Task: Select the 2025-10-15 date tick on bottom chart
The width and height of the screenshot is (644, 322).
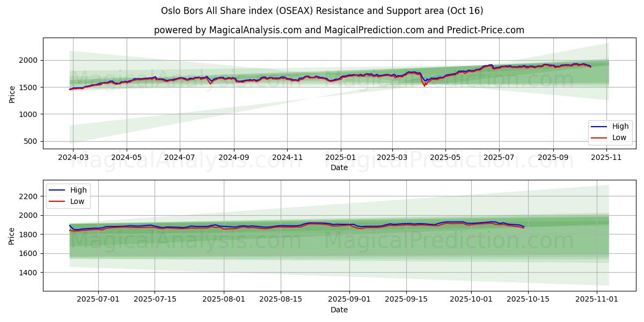Action: pyautogui.click(x=528, y=299)
